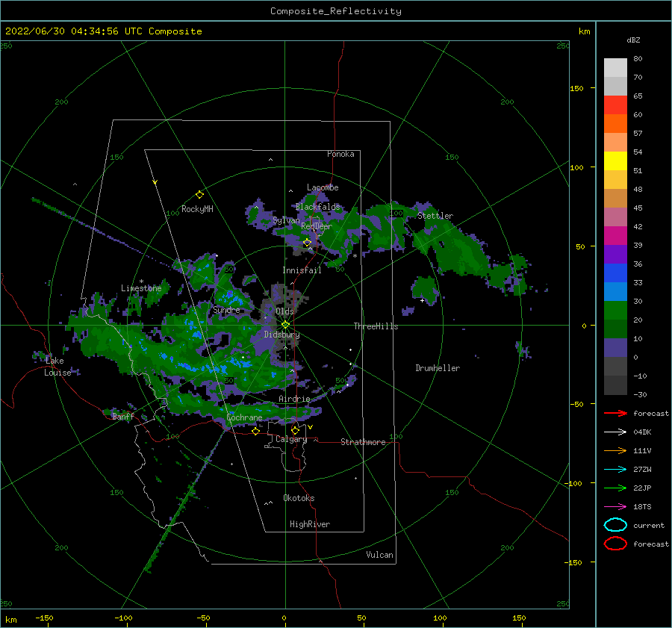Click the blue color swatch below 36 dBZ

click(615, 273)
